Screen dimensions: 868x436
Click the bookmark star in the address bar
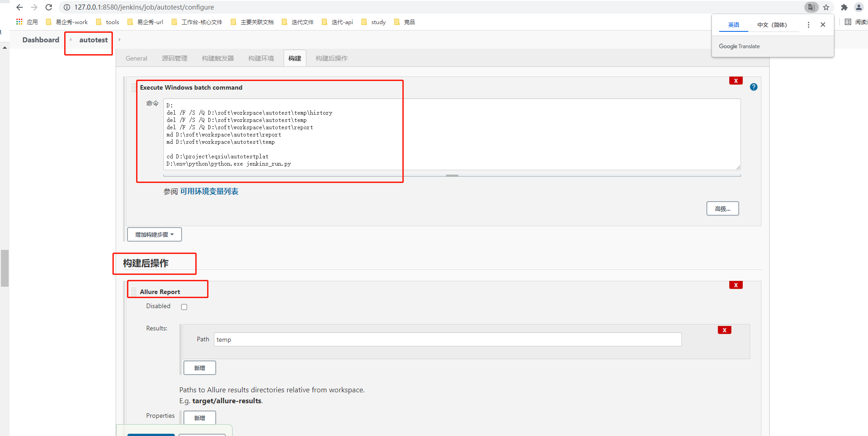tap(826, 7)
